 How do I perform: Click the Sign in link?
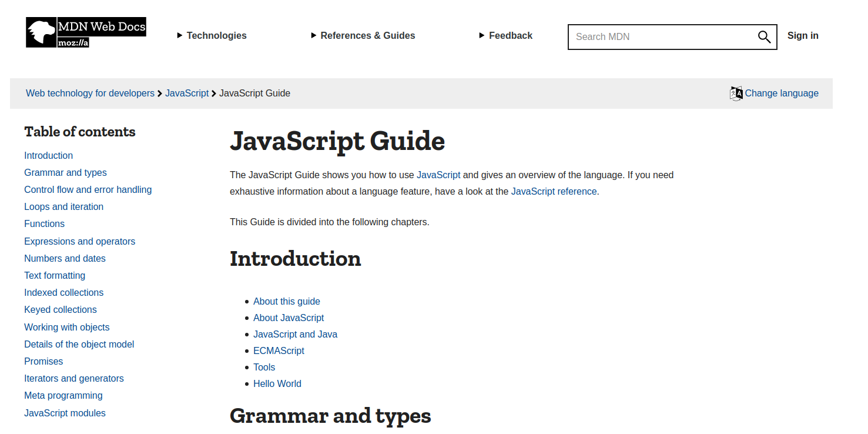803,36
